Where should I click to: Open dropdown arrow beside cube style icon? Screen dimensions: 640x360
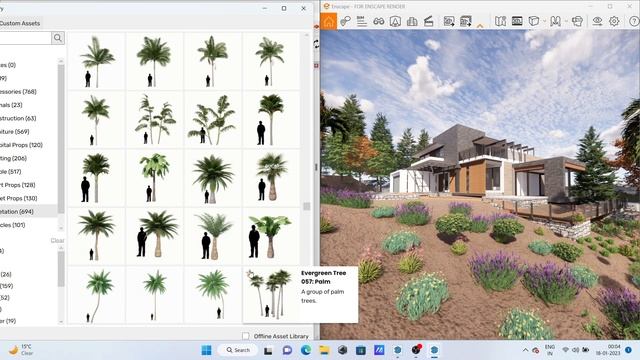click(x=544, y=21)
